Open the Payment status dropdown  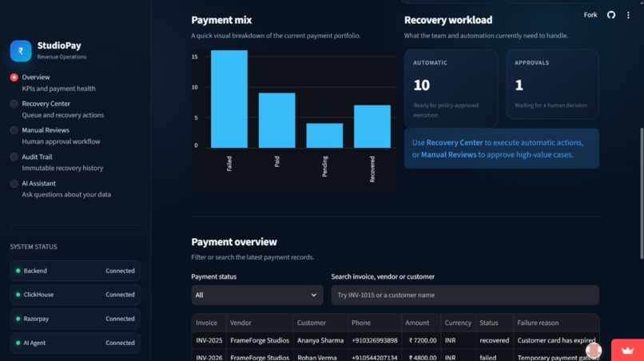[257, 295]
